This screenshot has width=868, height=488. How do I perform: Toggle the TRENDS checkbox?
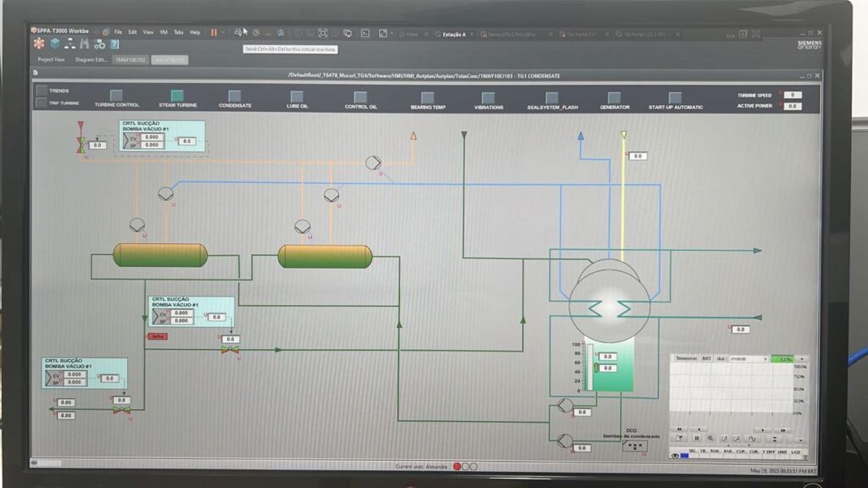(42, 91)
